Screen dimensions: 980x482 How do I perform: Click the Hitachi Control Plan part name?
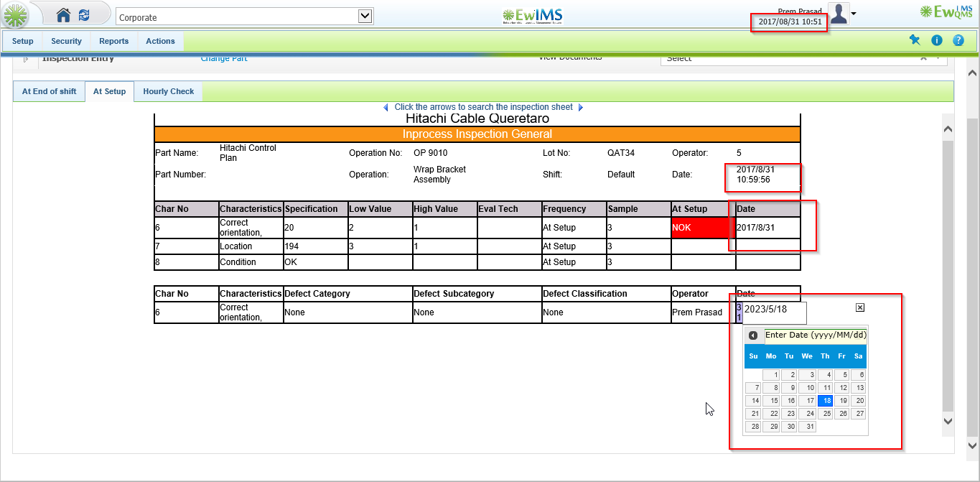pyautogui.click(x=248, y=153)
